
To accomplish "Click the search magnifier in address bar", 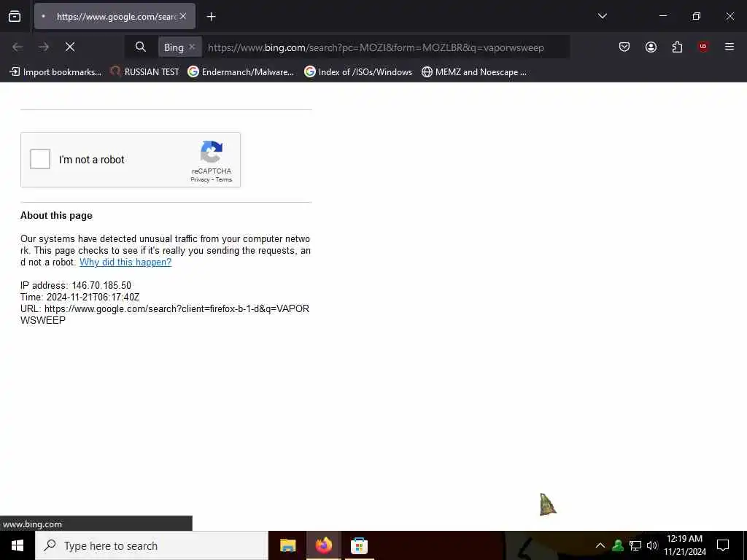I will pos(140,47).
